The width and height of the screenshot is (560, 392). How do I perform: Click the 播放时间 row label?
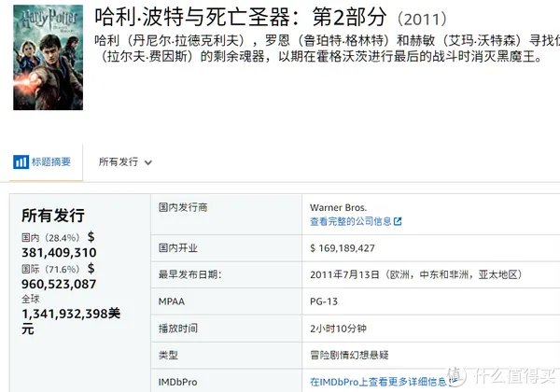coord(178,329)
